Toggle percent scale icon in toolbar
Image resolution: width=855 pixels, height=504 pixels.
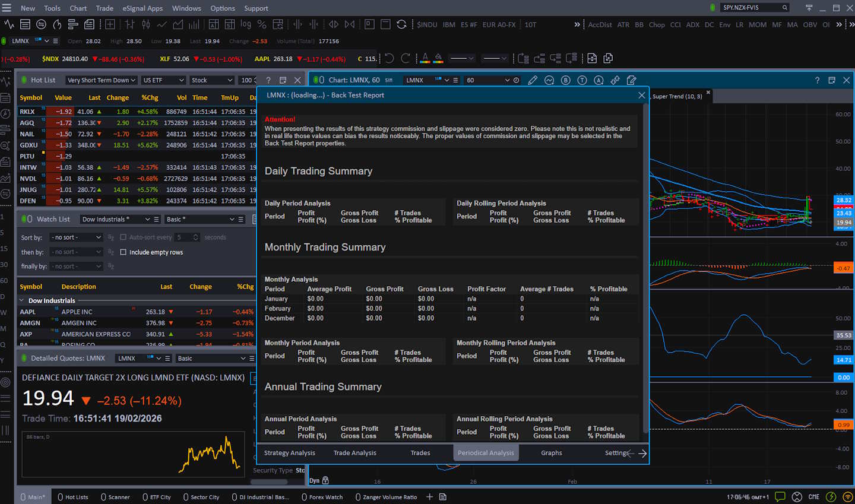[261, 24]
